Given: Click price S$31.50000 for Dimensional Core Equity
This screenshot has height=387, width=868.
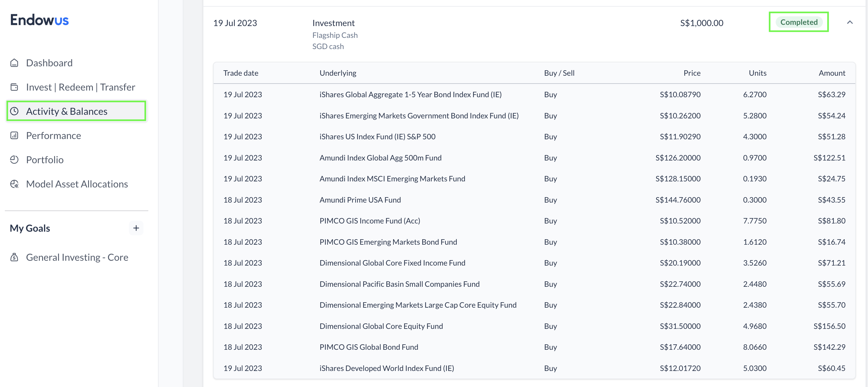Looking at the screenshot, I should tap(680, 326).
